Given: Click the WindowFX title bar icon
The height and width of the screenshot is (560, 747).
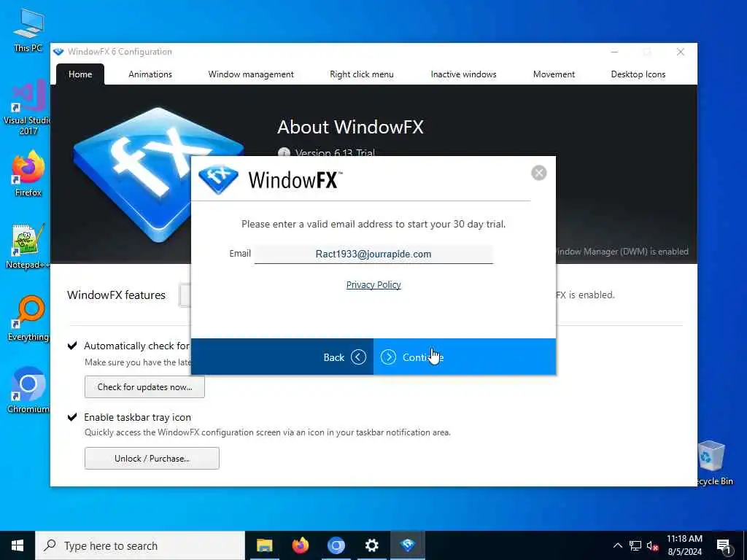Looking at the screenshot, I should coord(58,52).
